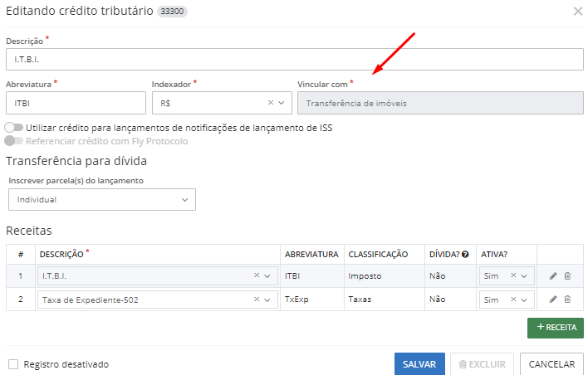Screen dimensions: 588x375
Task: Click the CANCELAR button
Action: [x=551, y=364]
